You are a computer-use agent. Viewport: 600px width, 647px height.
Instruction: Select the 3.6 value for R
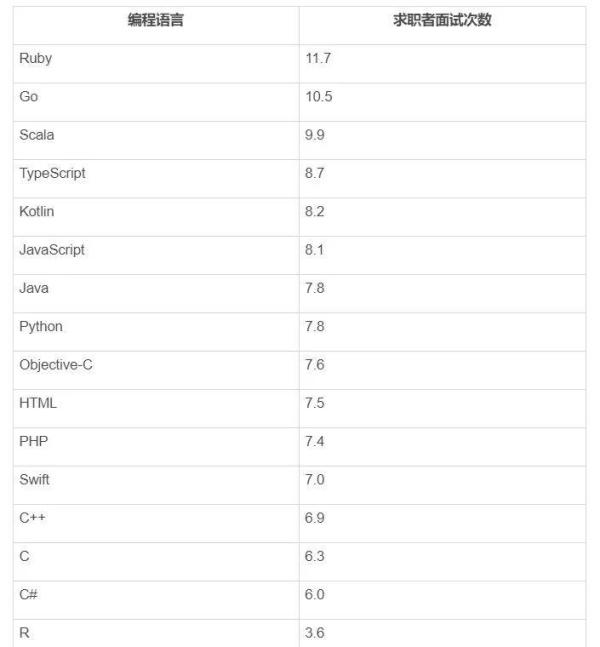[x=315, y=632]
